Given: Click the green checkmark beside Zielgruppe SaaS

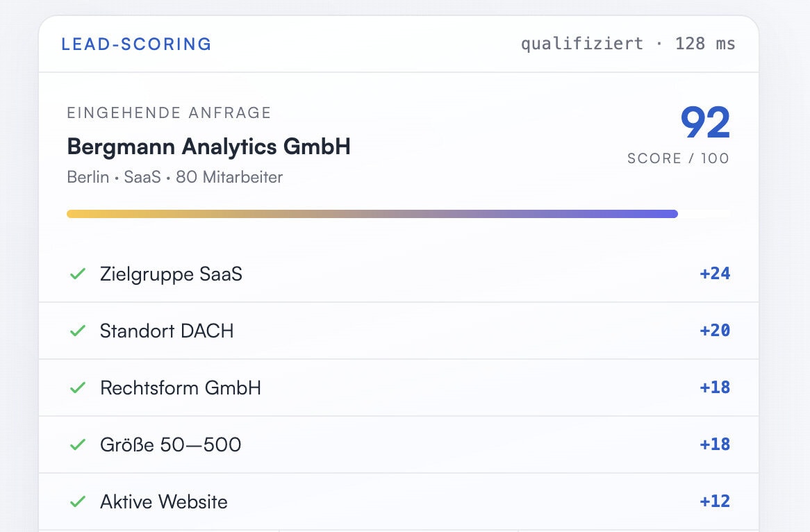Looking at the screenshot, I should coord(78,274).
